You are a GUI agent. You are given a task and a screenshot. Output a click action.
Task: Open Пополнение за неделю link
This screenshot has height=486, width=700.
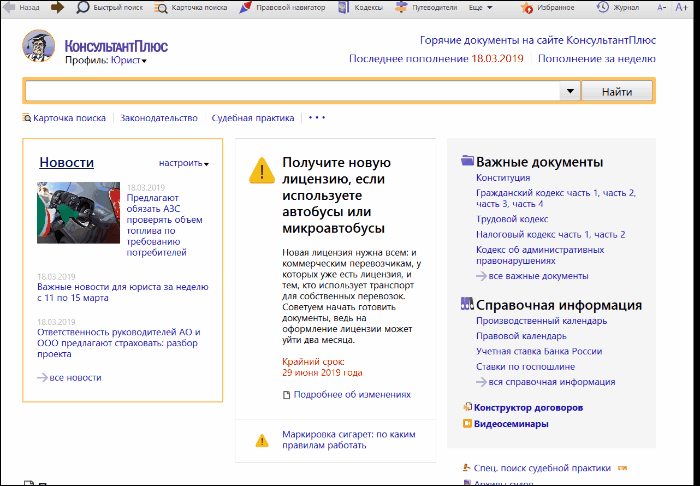point(596,58)
